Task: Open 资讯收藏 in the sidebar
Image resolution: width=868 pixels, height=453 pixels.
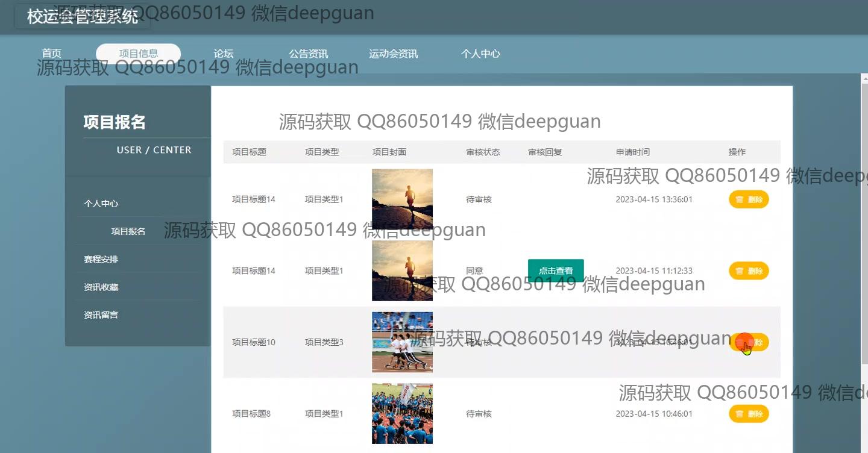Action: point(101,287)
